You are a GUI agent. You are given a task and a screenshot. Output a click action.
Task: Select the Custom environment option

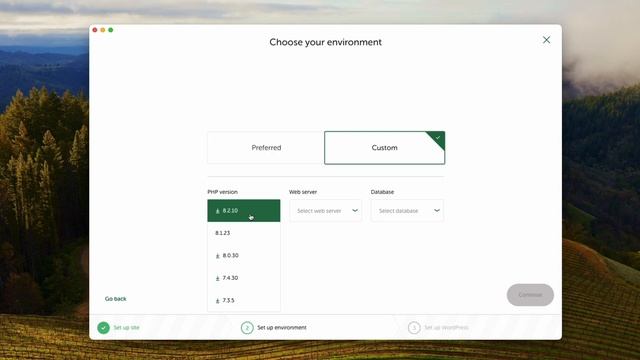click(384, 148)
